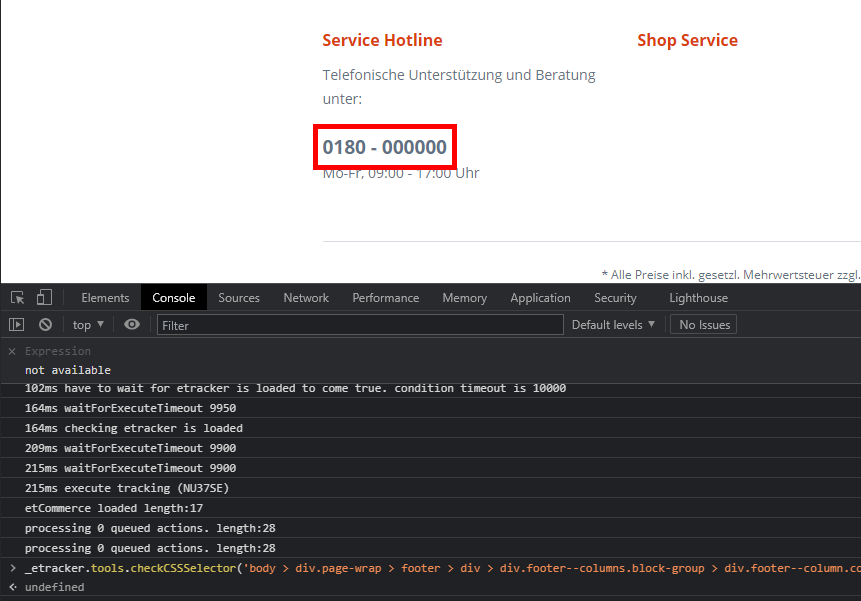
Task: Clear the console with the clear icon
Action: point(46,325)
